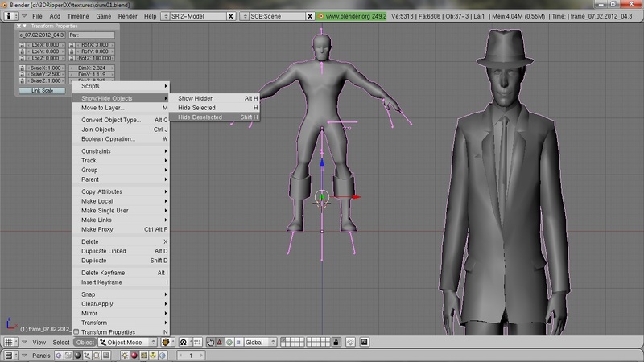Click the Link Scale button
644x362 pixels.
click(42, 91)
